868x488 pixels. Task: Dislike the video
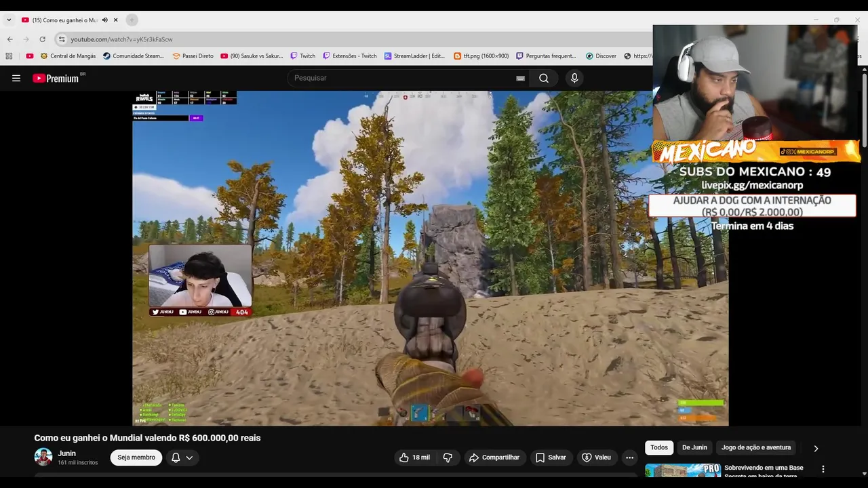(x=448, y=457)
